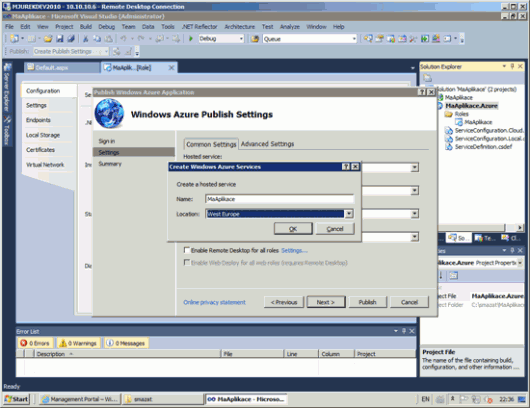This screenshot has width=530, height=408.
Task: Toggle Enable Web Deploy checkbox
Action: click(186, 263)
